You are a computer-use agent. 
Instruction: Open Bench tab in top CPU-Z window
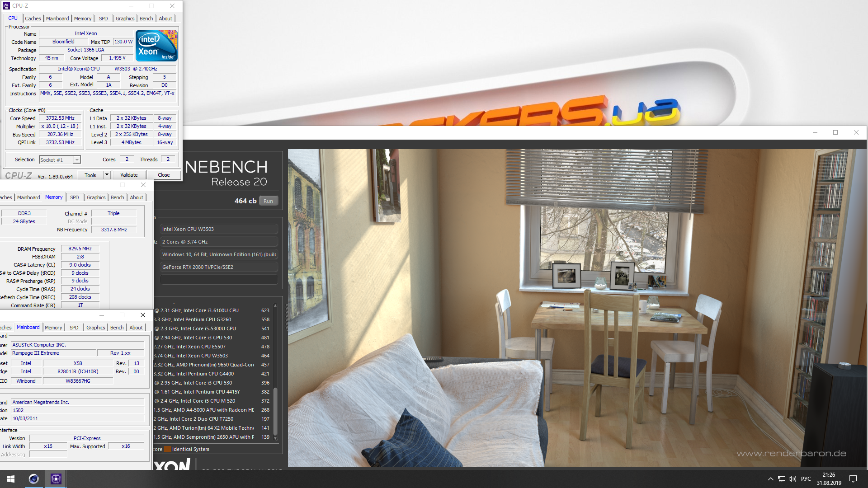[x=146, y=19]
